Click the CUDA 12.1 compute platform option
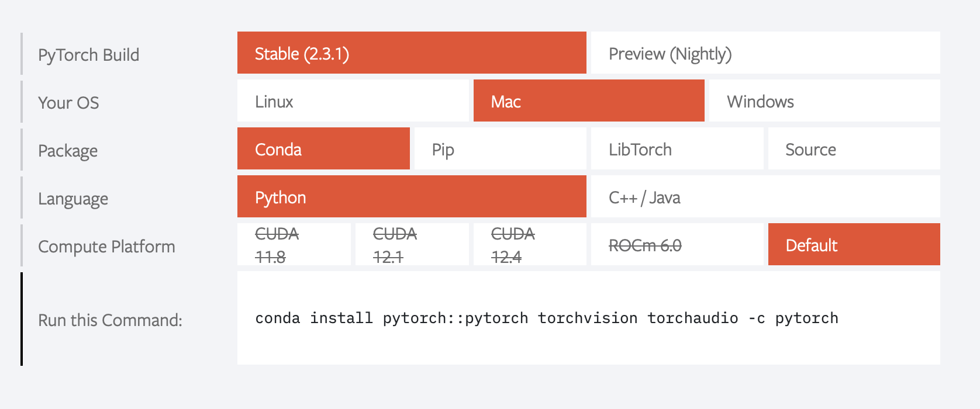This screenshot has width=980, height=409. coord(412,244)
